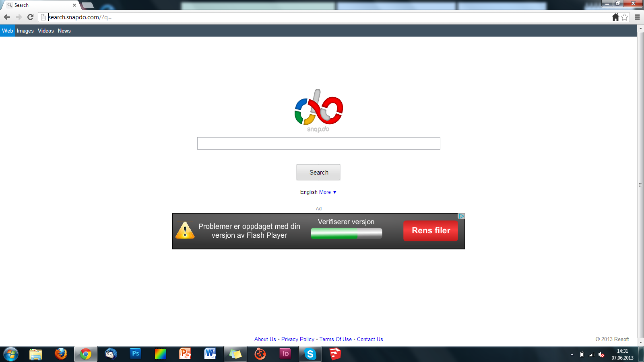Click the green Verifiserer versjon progress bar
The image size is (644, 362).
(347, 233)
